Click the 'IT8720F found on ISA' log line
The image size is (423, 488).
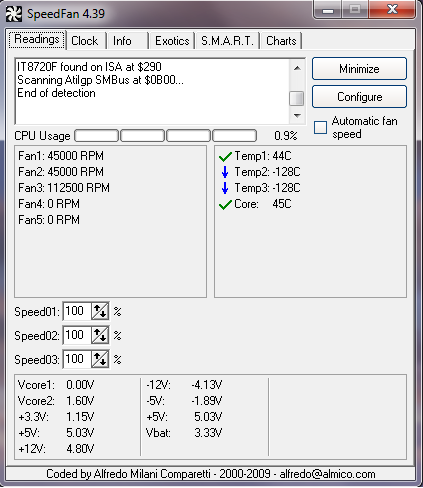(x=89, y=67)
